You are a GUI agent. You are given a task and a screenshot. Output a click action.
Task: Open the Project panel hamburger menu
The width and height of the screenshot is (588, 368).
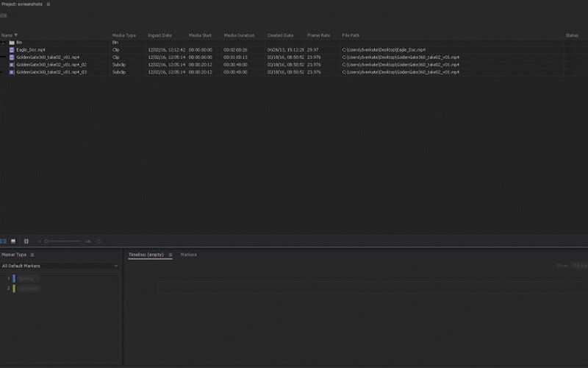click(49, 4)
